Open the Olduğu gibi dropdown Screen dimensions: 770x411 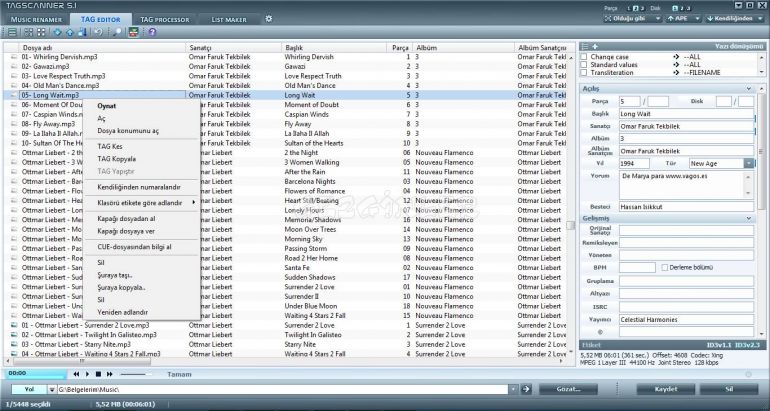click(633, 19)
